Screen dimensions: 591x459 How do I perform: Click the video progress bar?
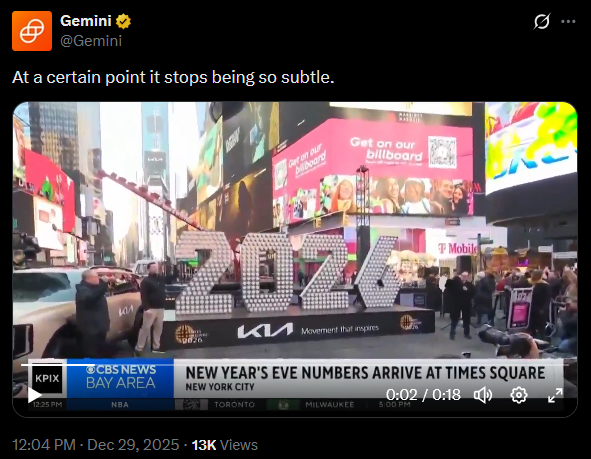tap(295, 365)
